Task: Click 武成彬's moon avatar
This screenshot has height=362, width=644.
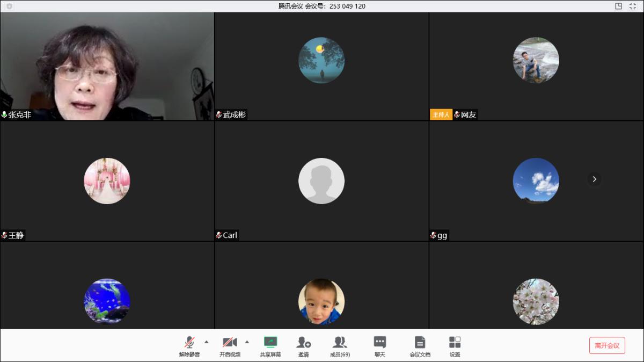Action: 321,60
